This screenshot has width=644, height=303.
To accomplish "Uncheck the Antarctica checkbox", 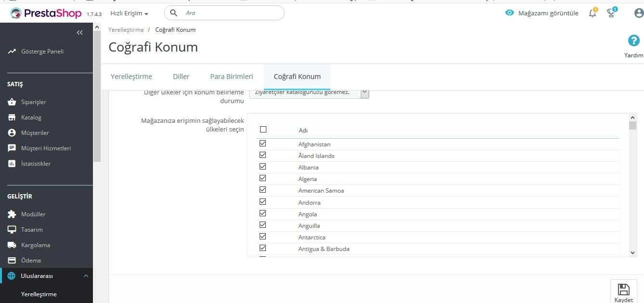I will tap(263, 237).
